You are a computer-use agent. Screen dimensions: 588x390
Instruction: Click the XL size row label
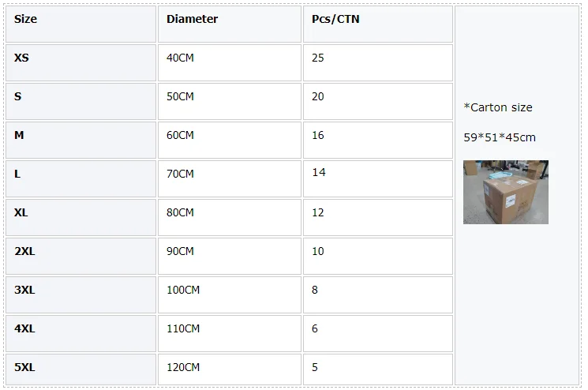[21, 212]
